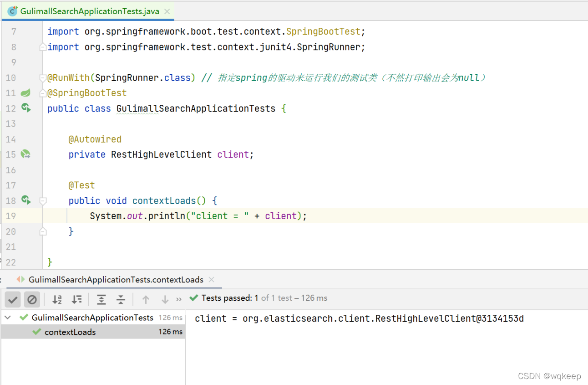This screenshot has height=385, width=588.
Task: Fold the import block at line 8
Action: [x=43, y=47]
